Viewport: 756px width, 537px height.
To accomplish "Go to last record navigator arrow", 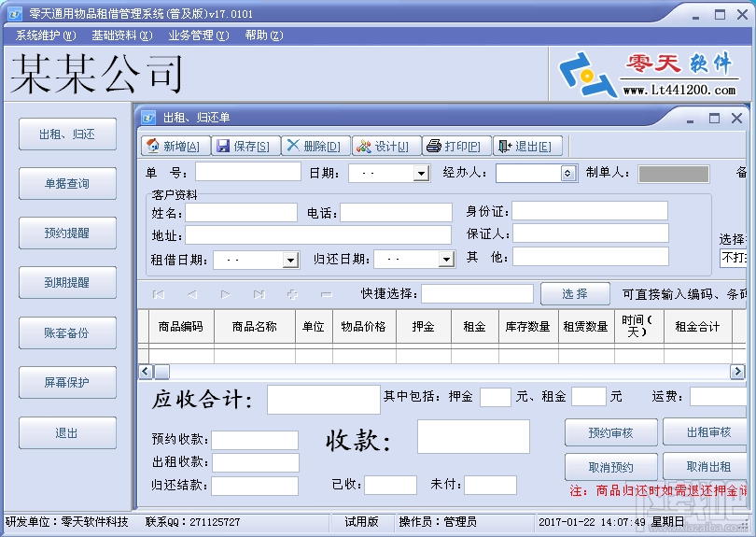I will point(259,294).
